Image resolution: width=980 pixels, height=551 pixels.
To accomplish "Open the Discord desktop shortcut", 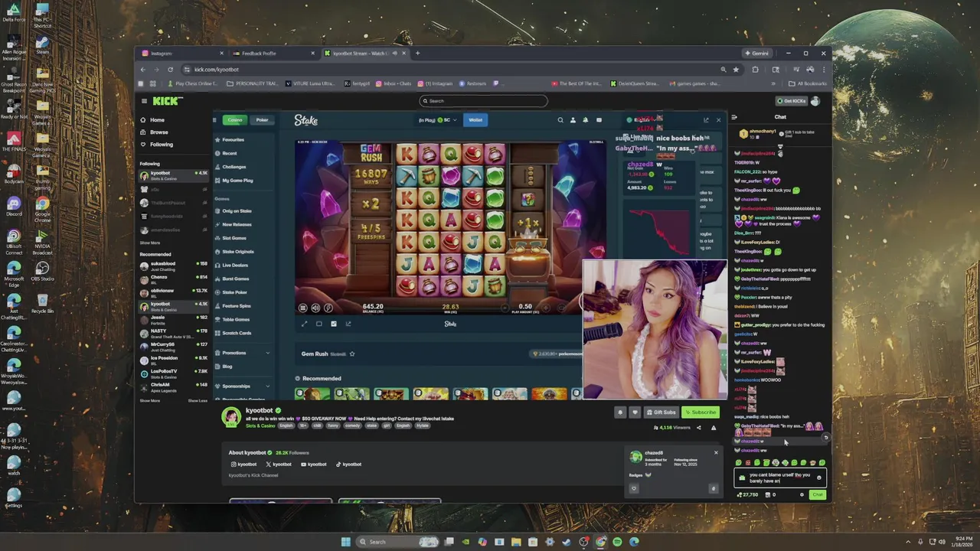I will point(13,207).
